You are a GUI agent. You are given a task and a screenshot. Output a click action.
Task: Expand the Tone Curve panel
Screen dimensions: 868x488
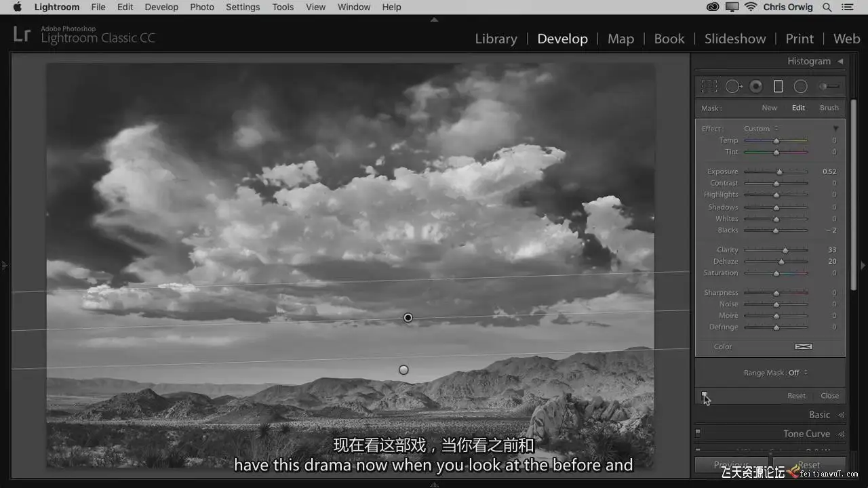click(840, 434)
